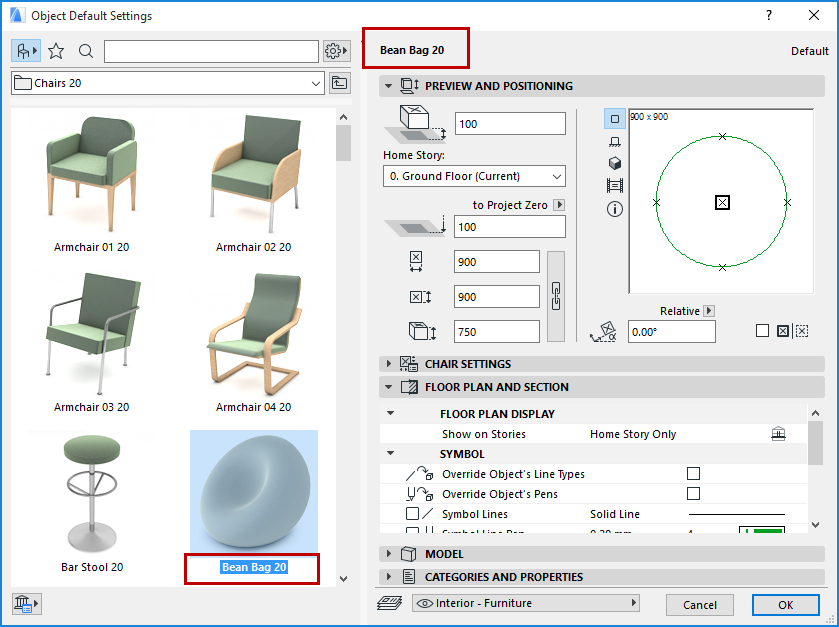The height and width of the screenshot is (627, 839).
Task: Enable Override Object's Line Types checkbox
Action: coord(693,473)
